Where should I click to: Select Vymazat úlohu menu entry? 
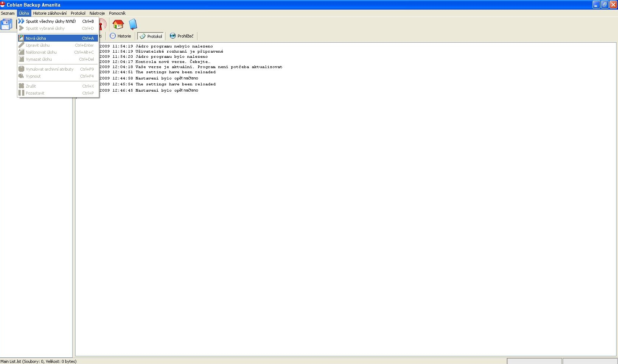pos(58,59)
